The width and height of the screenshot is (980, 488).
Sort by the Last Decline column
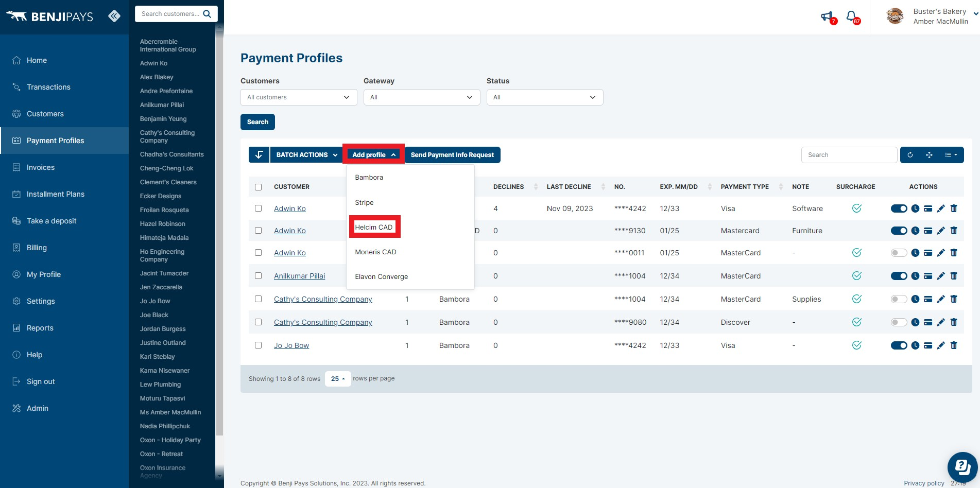click(x=576, y=187)
